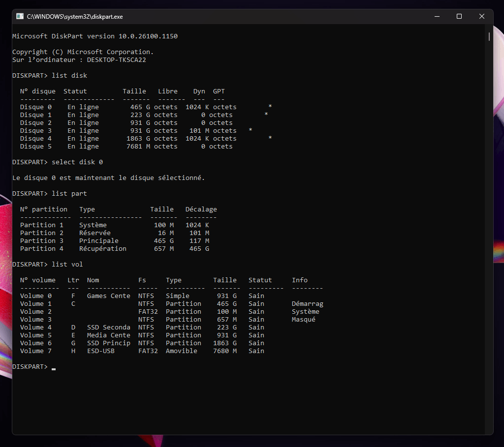
Task: Click the 'Récupération' partition type
Action: click(x=103, y=248)
